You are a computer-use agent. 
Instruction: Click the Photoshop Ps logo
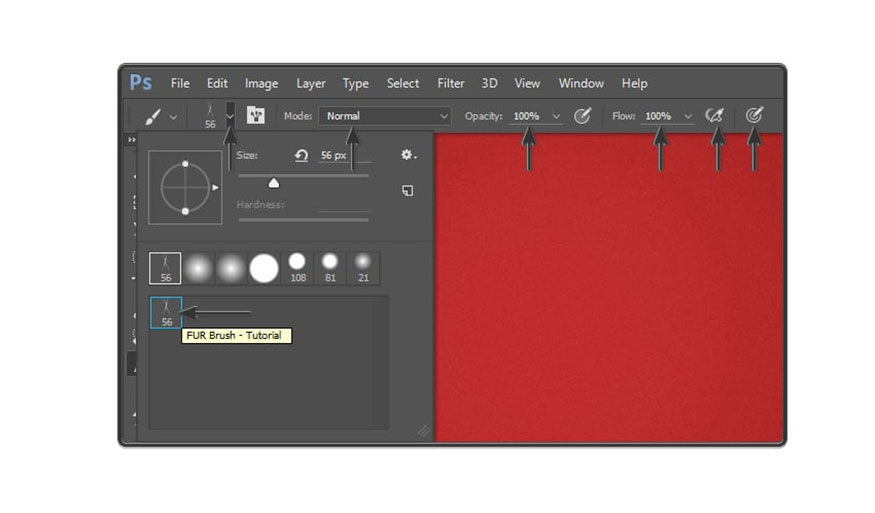(x=141, y=83)
